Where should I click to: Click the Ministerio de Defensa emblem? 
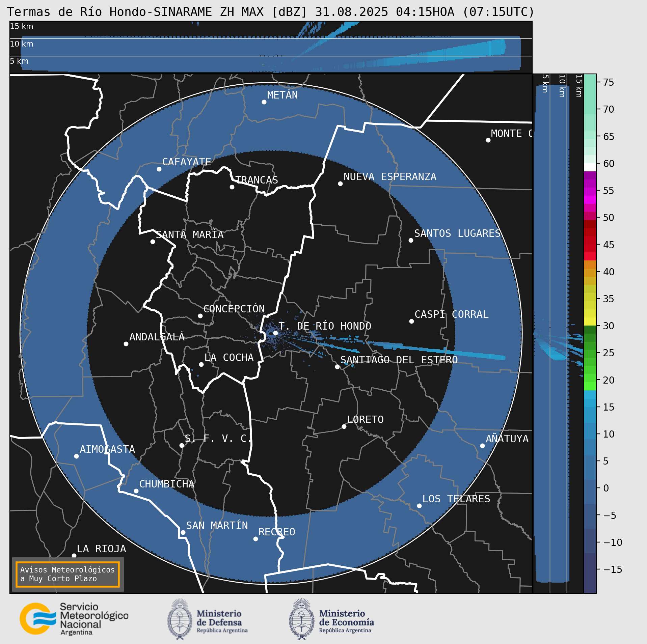[180, 619]
